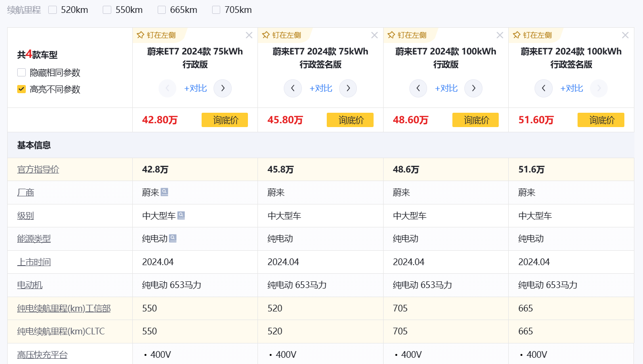Click left arrow under 100kWh 行政版

pyautogui.click(x=418, y=88)
